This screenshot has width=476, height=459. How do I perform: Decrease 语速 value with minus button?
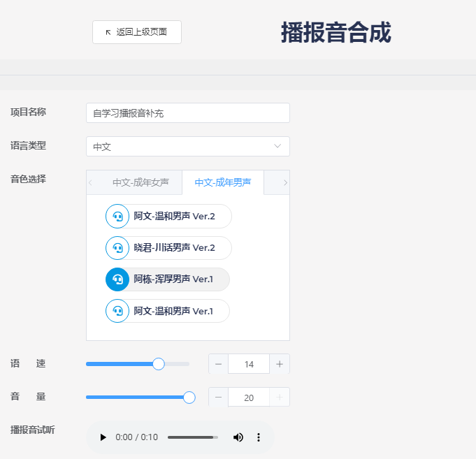(219, 364)
